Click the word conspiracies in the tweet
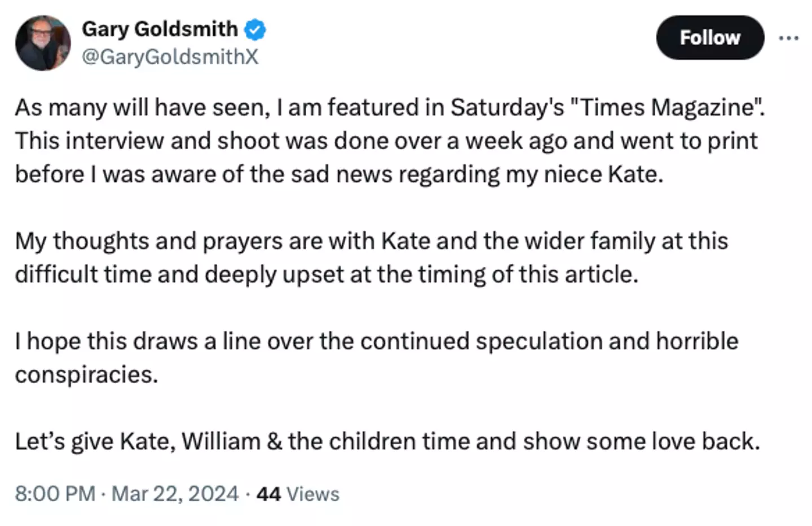 click(x=86, y=374)
